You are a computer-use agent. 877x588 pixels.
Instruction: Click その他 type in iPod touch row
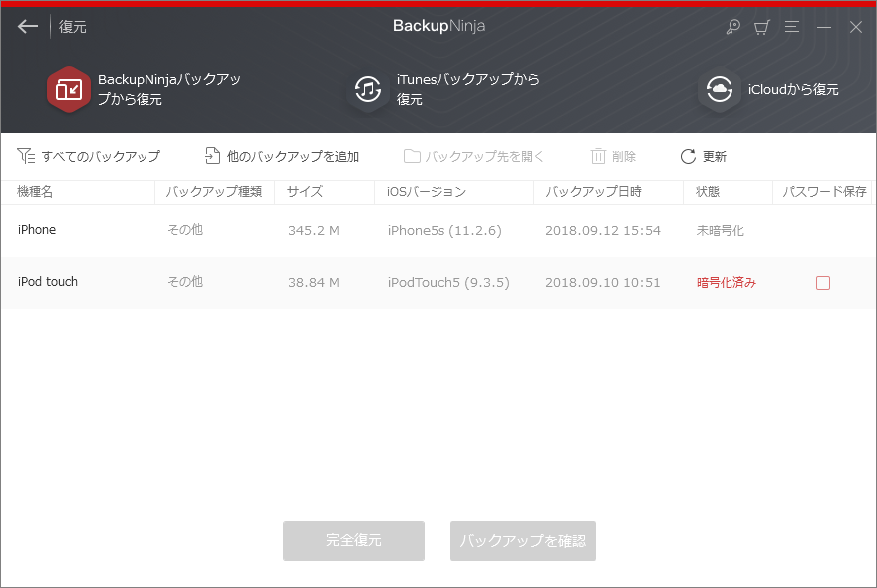coord(185,282)
